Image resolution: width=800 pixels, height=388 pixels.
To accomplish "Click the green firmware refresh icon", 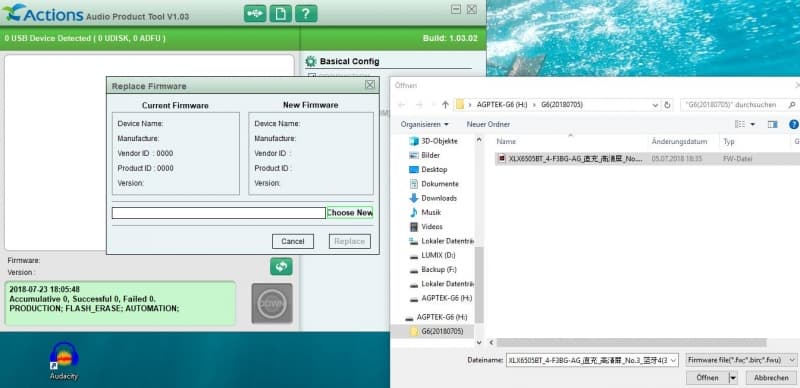I will coord(281,266).
